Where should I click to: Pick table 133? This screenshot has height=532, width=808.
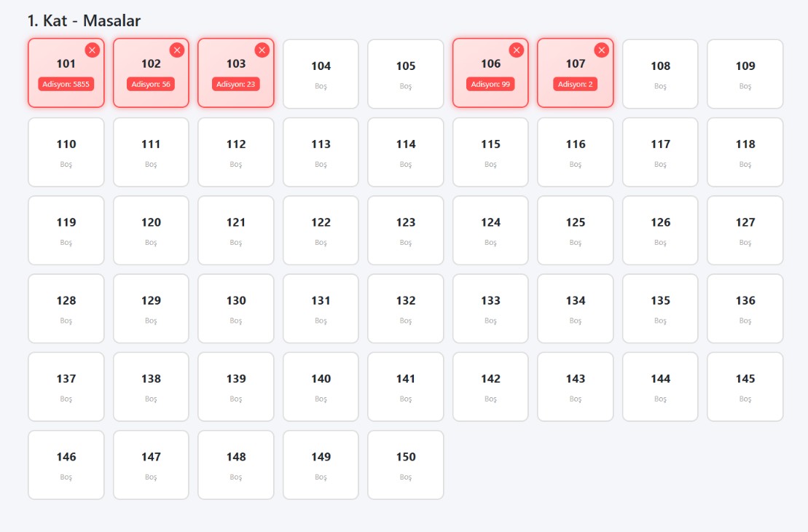click(490, 308)
